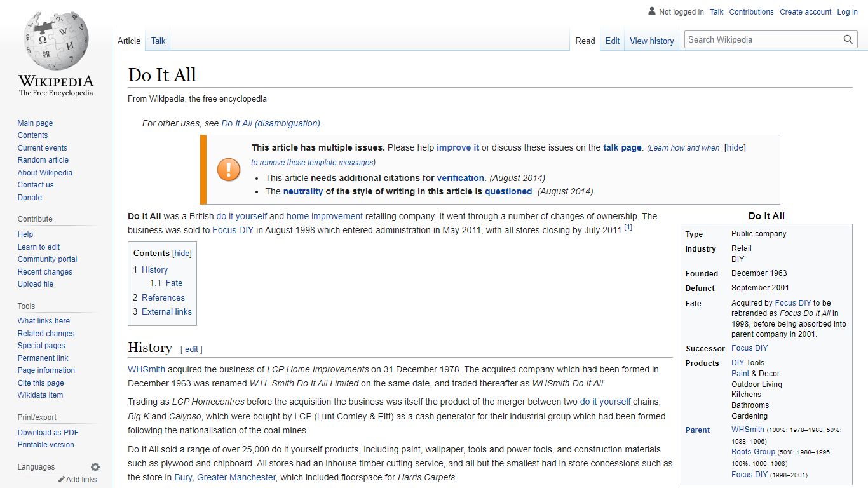Click Learn to edit link

tap(39, 247)
